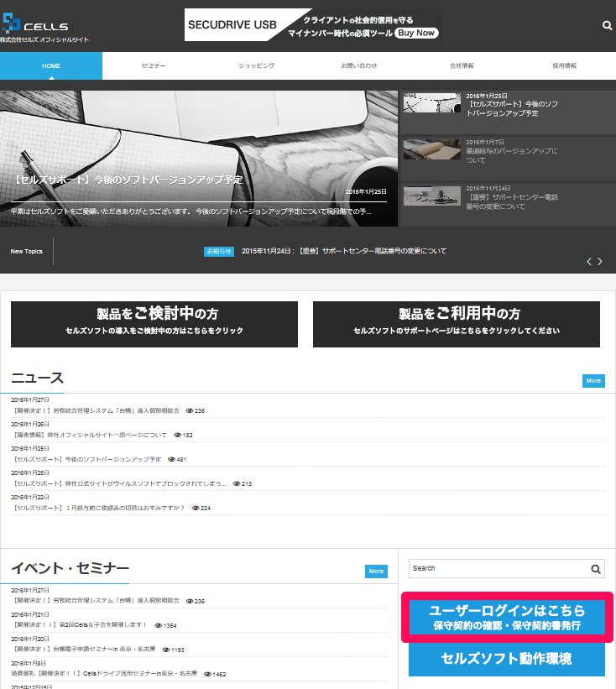Open news １月給与前に税額表の切替はおすみですか？
Image resolution: width=616 pixels, height=689 pixels.
[98, 508]
